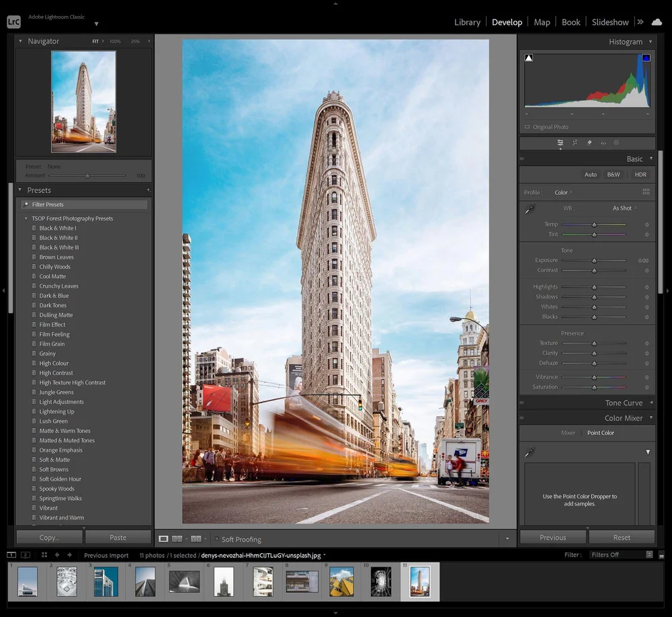This screenshot has height=617, width=672.
Task: Toggle Tone Curve panel visibility eye
Action: [x=521, y=403]
